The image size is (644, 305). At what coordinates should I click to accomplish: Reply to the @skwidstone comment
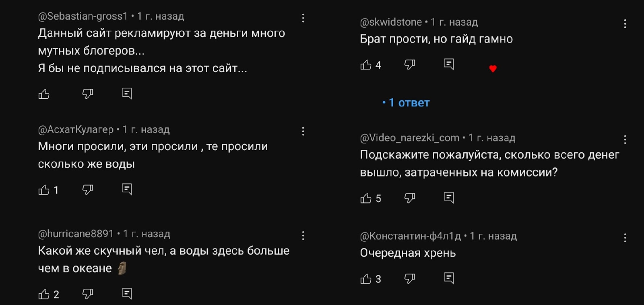(449, 64)
